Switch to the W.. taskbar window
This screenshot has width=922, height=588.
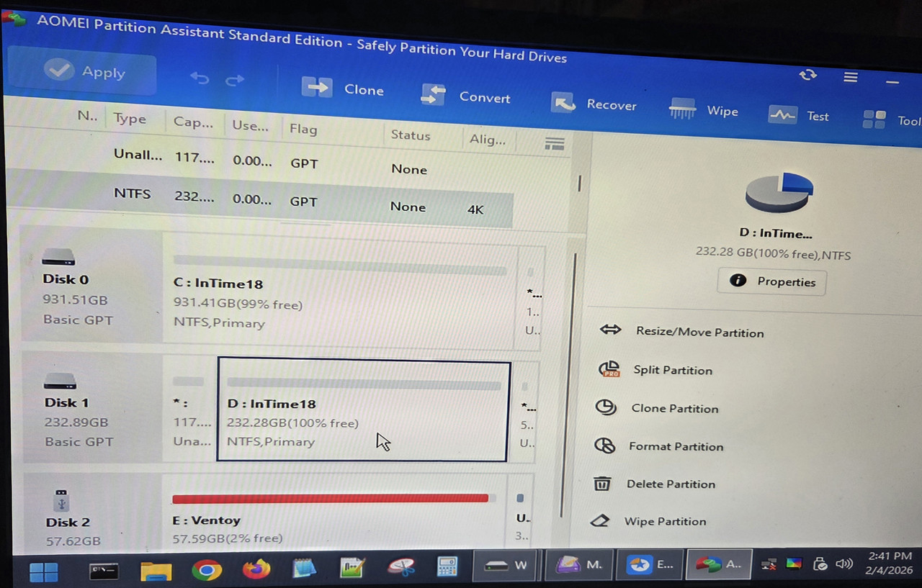505,565
